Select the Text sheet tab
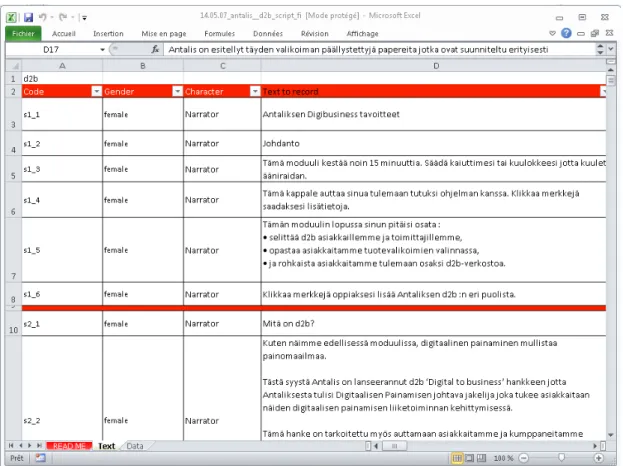 106,446
